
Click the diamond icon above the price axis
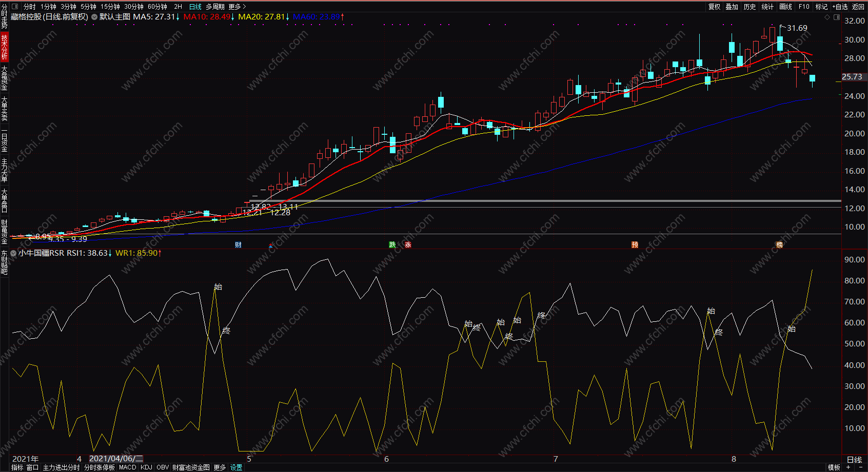pos(827,17)
